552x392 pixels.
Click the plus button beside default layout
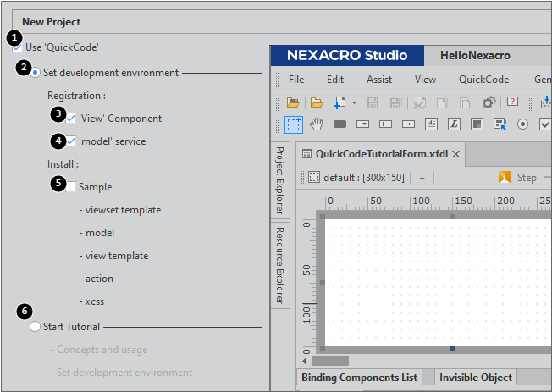click(422, 178)
